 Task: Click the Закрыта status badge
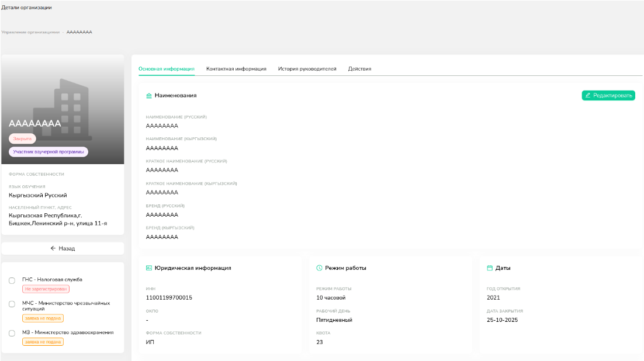point(22,139)
